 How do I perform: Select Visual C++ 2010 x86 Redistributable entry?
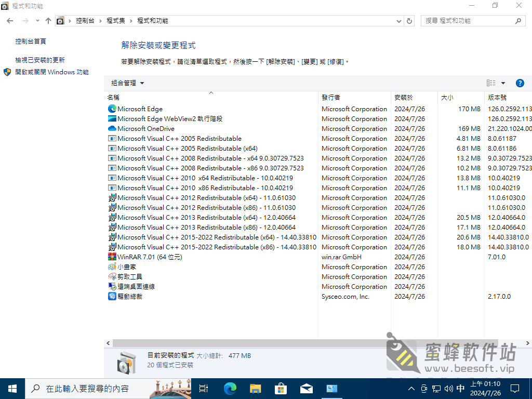point(318,188)
